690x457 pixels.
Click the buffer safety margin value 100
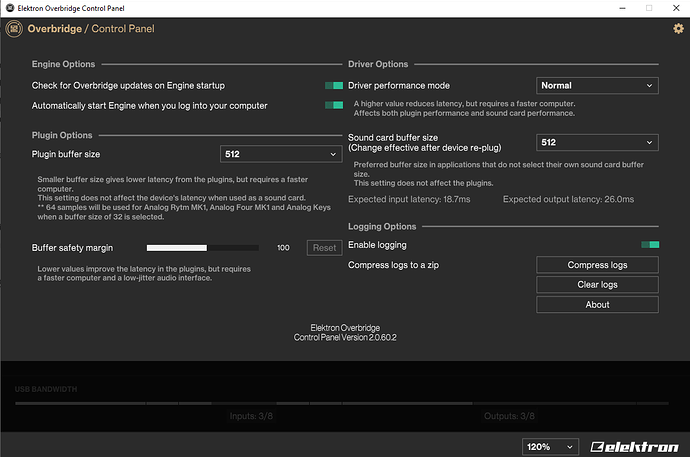283,248
